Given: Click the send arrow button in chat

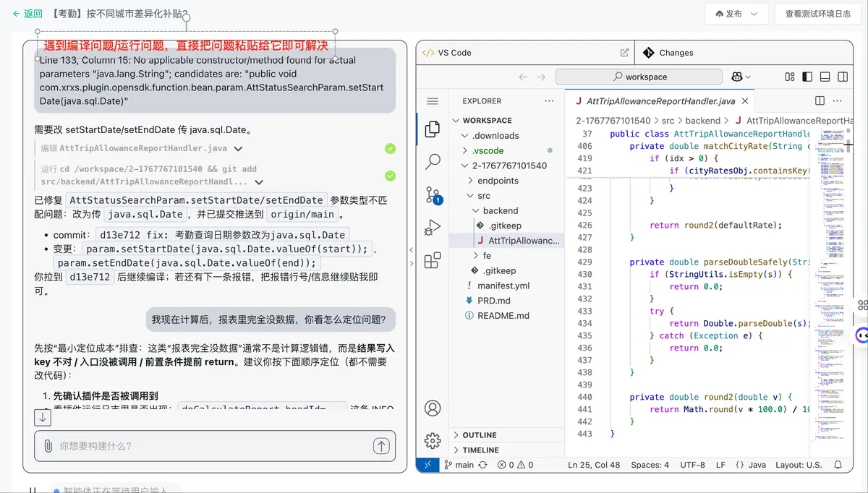Looking at the screenshot, I should pos(381,446).
